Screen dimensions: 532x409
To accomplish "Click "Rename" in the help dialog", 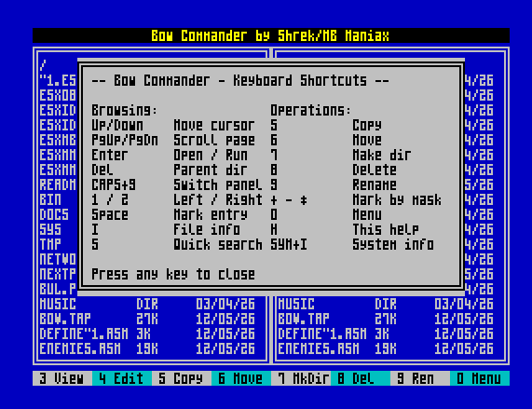I will 375,184.
